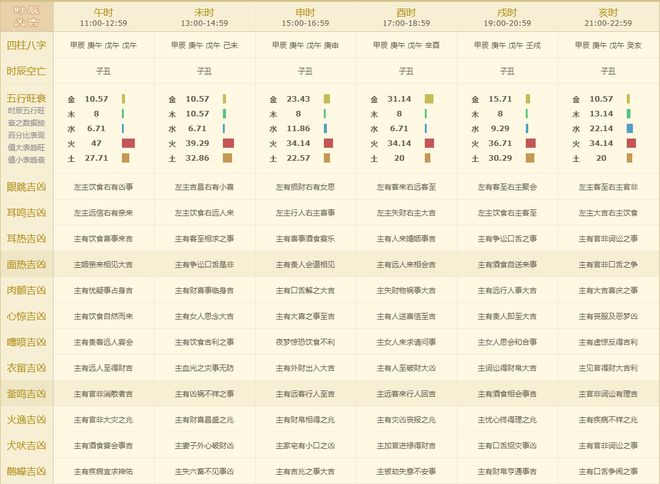
Task: Click the cell 主有外财出入大吉
Action: click(306, 368)
